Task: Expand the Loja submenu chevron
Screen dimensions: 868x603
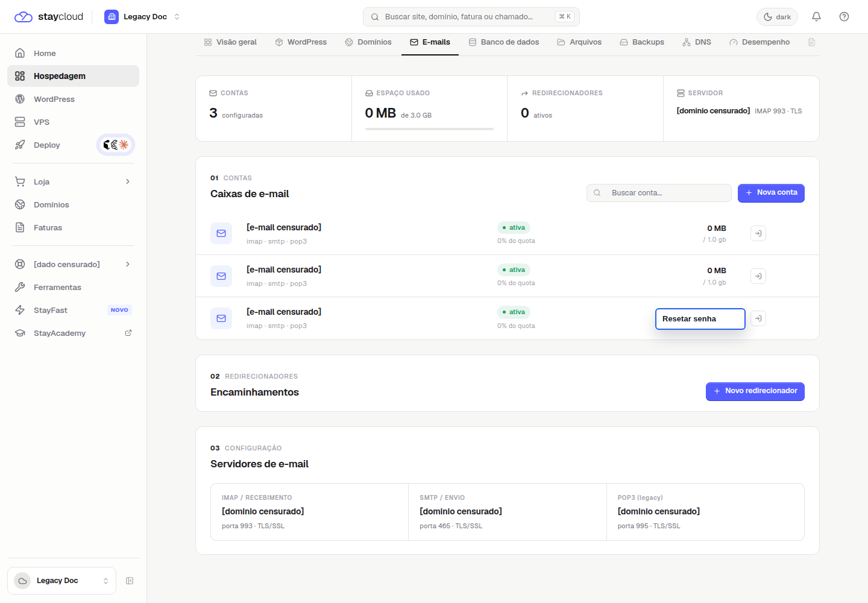Action: click(x=128, y=182)
